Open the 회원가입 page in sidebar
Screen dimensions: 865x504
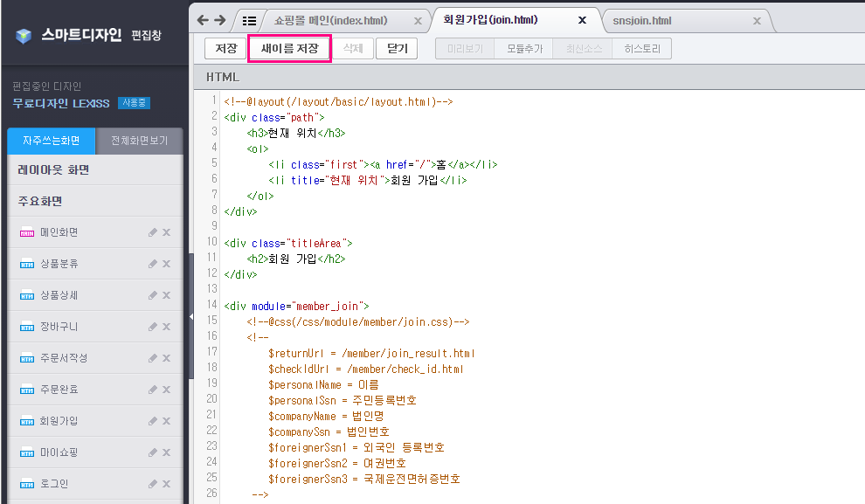59,421
